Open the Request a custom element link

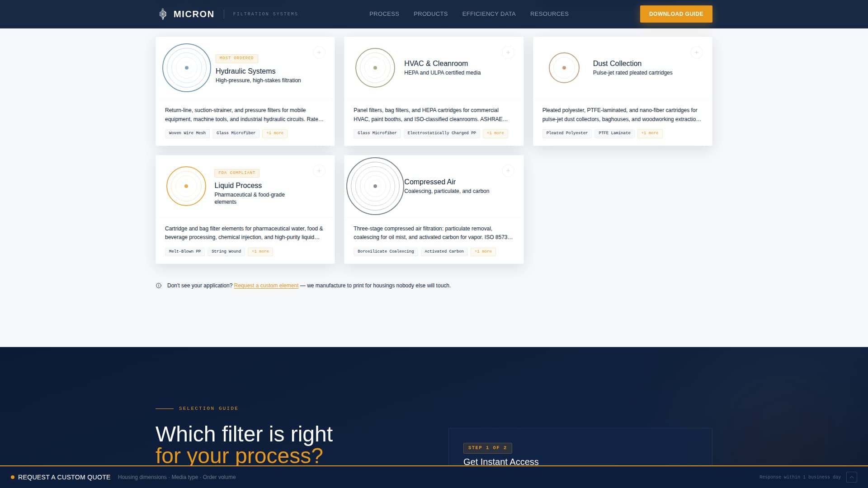[266, 286]
